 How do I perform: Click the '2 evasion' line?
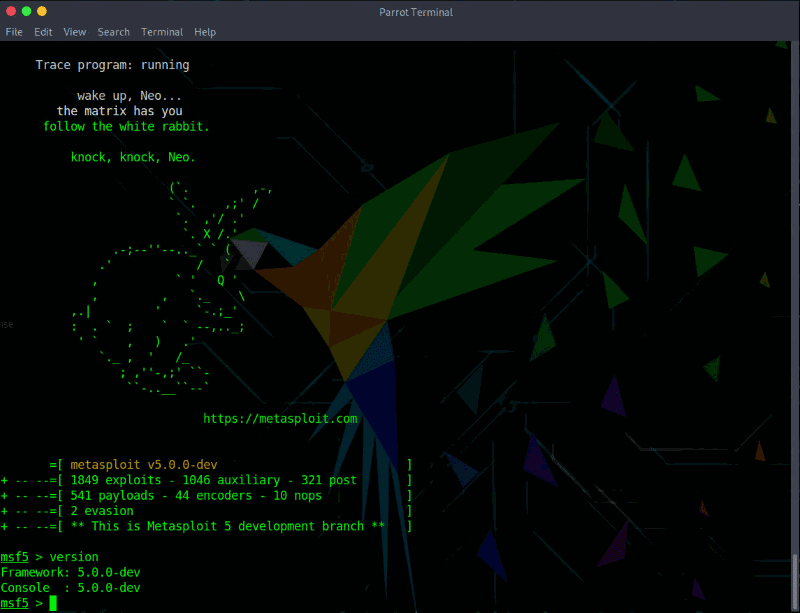click(102, 510)
